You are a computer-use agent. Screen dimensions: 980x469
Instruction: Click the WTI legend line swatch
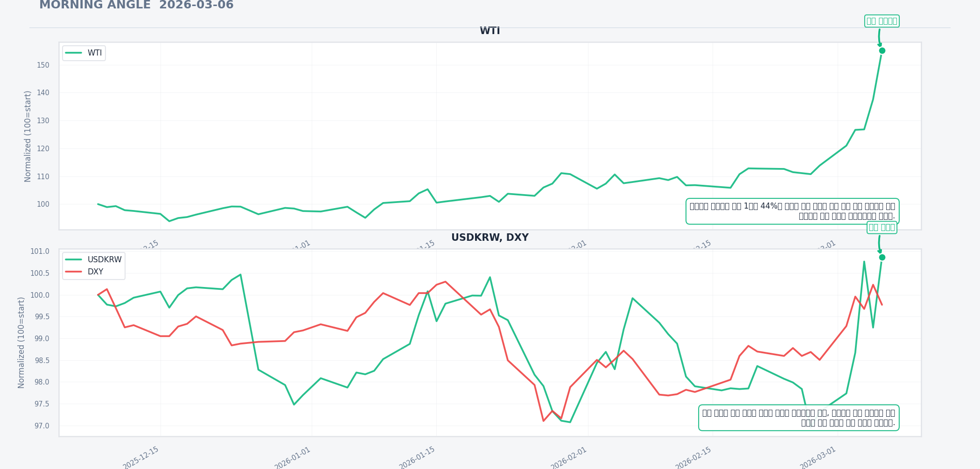click(x=74, y=53)
